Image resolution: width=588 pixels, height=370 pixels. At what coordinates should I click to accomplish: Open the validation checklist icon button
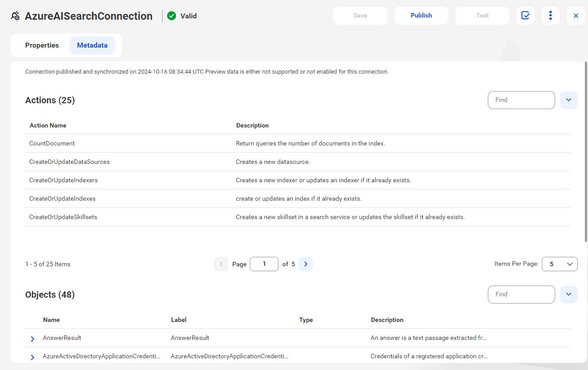[x=526, y=16]
